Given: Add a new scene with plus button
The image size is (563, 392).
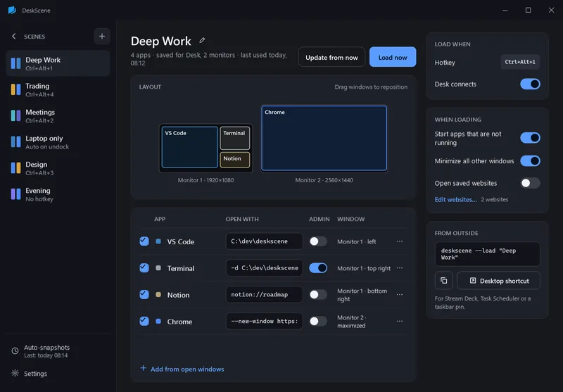Looking at the screenshot, I should tap(102, 37).
